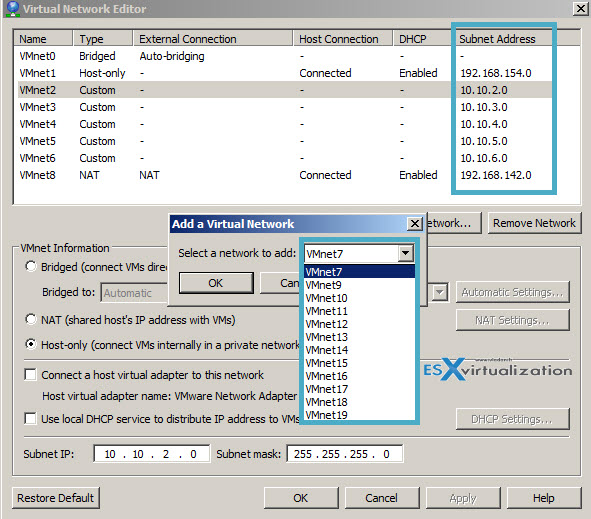Sort by the DHCP column header

pyautogui.click(x=423, y=39)
